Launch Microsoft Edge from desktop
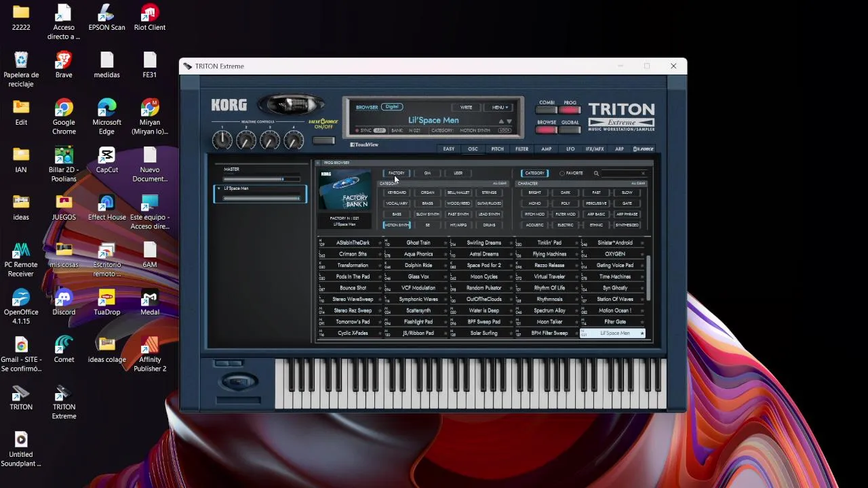 pos(106,117)
